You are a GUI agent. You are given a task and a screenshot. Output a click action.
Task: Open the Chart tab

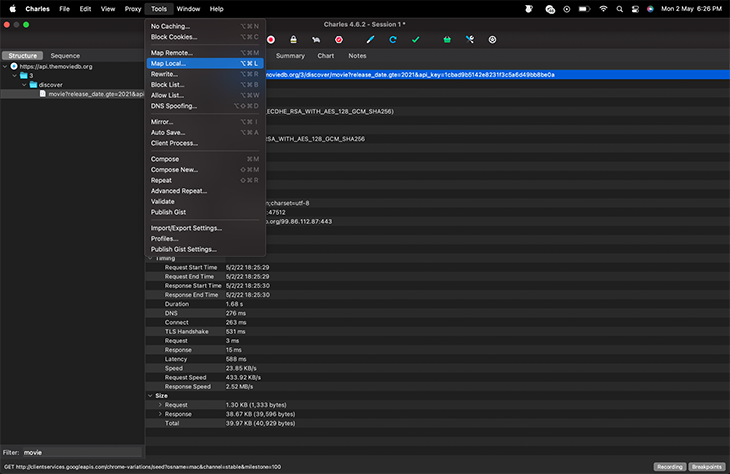(x=326, y=56)
